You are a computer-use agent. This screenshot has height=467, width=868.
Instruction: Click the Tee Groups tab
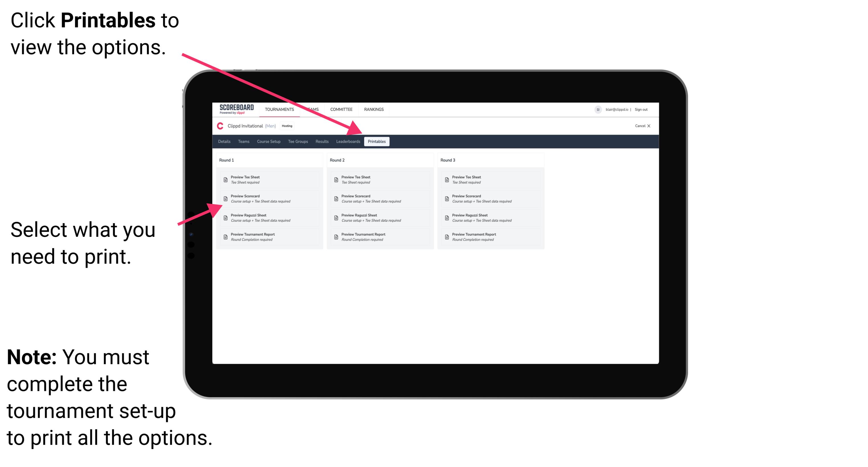pos(298,142)
